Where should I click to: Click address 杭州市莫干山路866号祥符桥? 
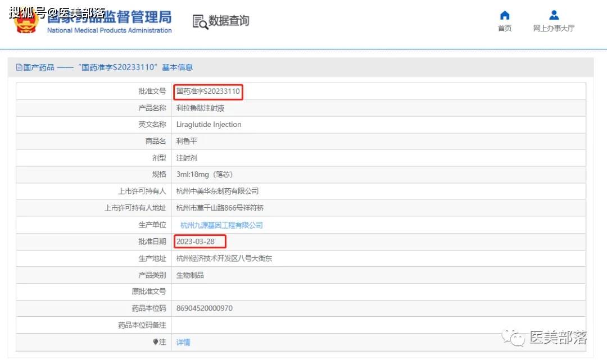[x=220, y=208]
